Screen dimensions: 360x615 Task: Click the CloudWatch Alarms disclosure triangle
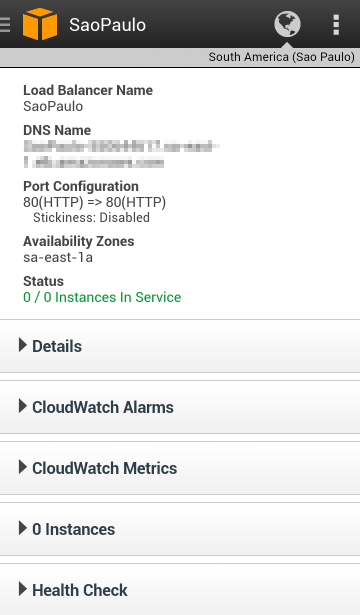[x=23, y=406]
